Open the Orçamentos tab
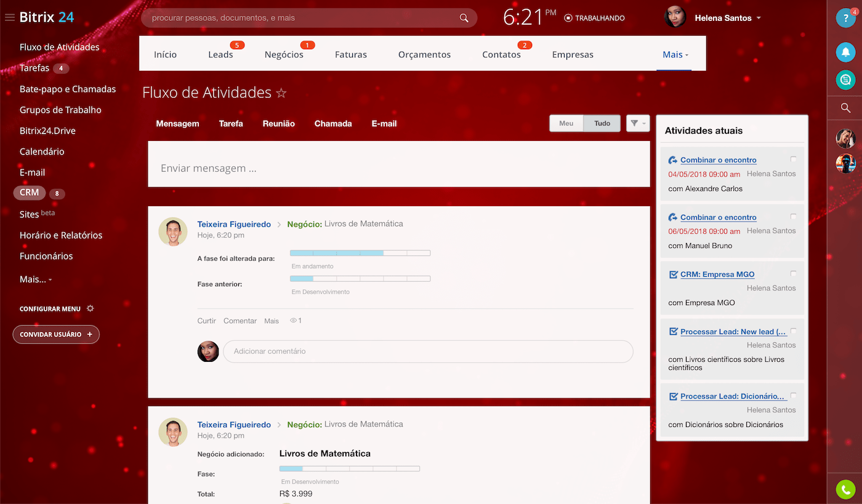The height and width of the screenshot is (504, 862). point(424,54)
